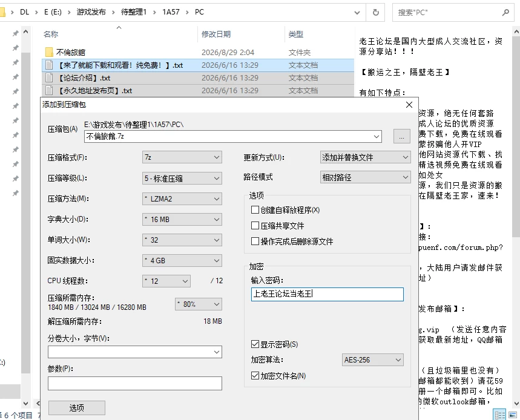This screenshot has height=420, width=520.
Task: Open the CPU 线程数 dropdown showing 12
Action: (166, 281)
